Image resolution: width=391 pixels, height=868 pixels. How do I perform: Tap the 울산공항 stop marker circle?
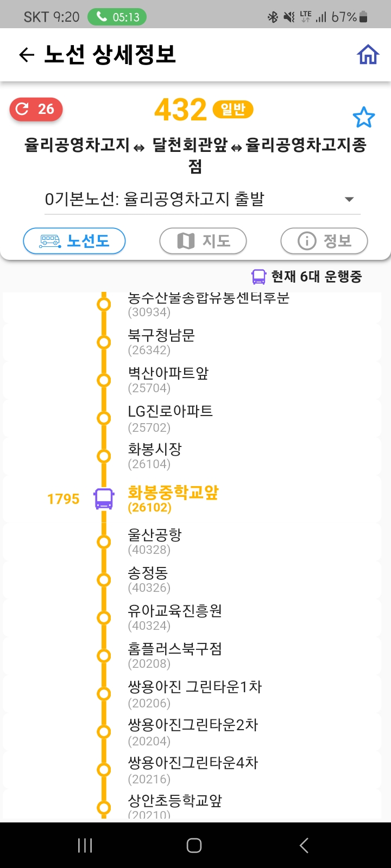point(104,541)
